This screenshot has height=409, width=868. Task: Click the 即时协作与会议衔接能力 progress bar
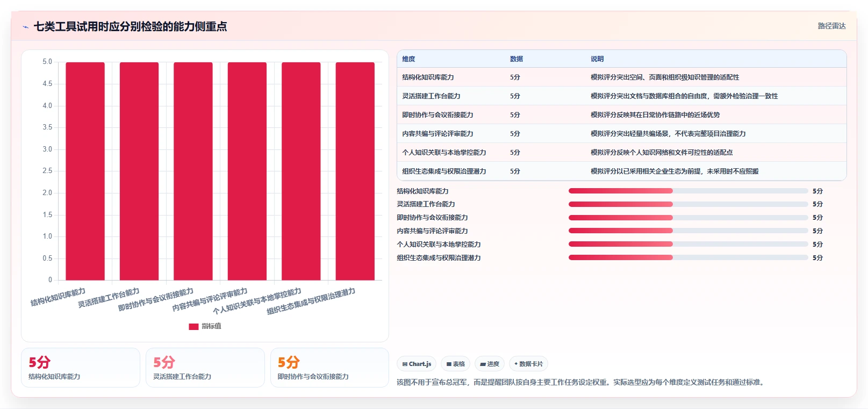[x=688, y=218]
